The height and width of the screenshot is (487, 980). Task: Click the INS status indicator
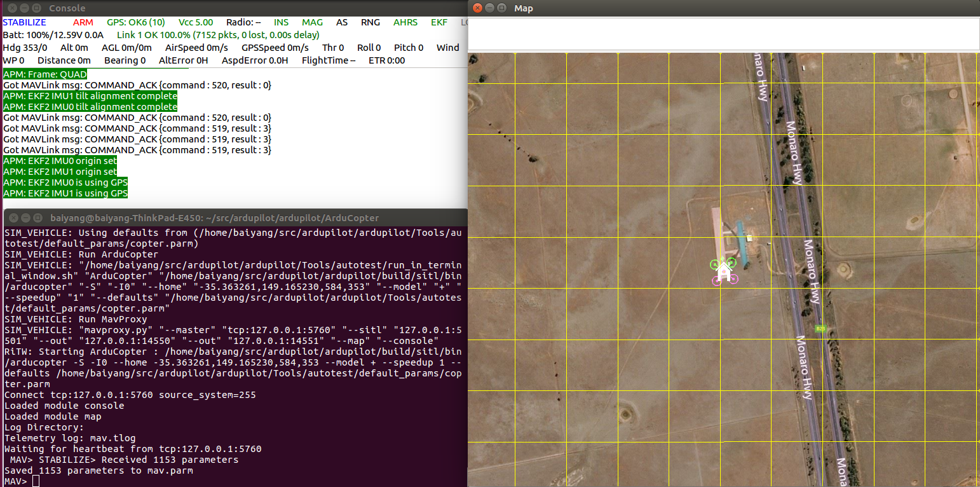281,22
